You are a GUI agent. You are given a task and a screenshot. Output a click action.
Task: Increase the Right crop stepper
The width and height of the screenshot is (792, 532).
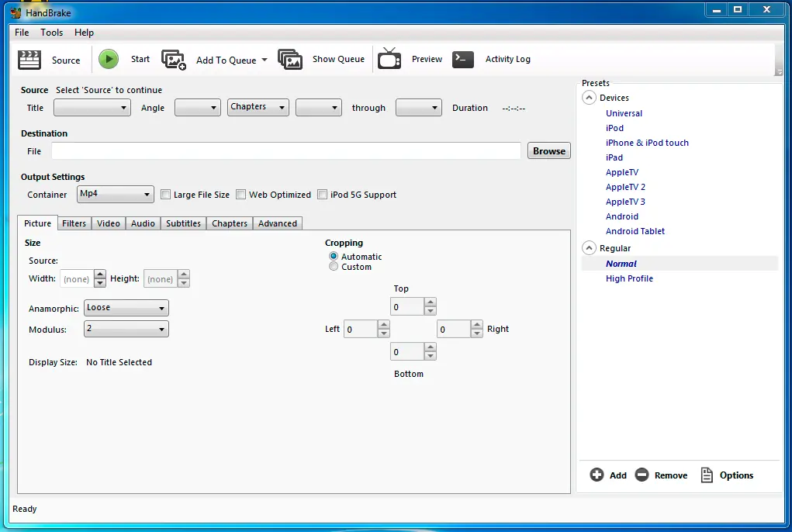477,324
